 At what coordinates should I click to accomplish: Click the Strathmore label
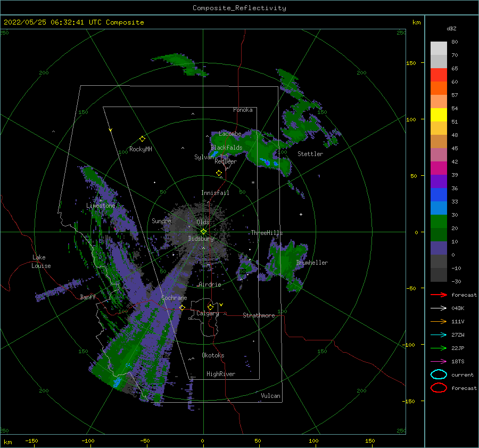pyautogui.click(x=259, y=315)
